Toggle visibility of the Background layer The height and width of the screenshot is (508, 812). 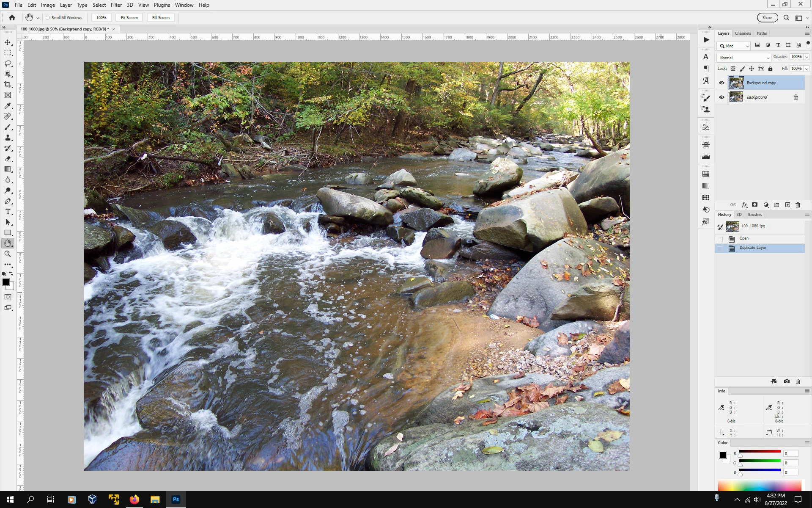pyautogui.click(x=721, y=97)
